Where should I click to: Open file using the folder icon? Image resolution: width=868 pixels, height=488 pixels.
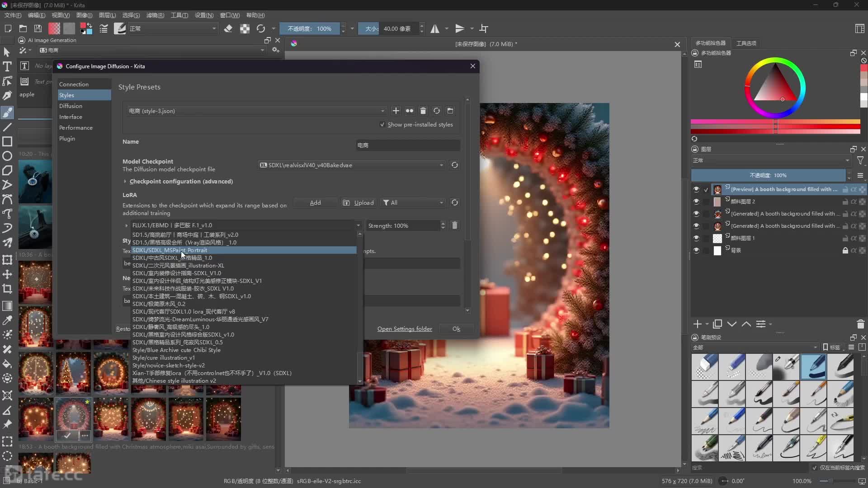23,28
